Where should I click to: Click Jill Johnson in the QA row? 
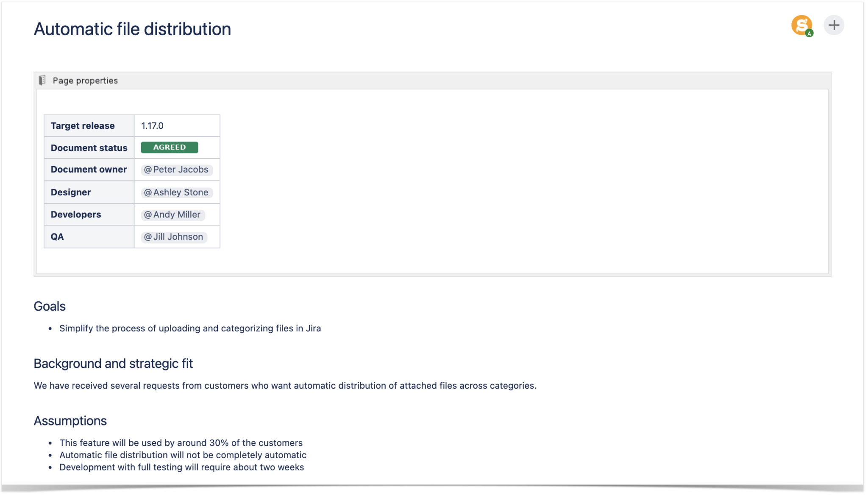point(174,236)
